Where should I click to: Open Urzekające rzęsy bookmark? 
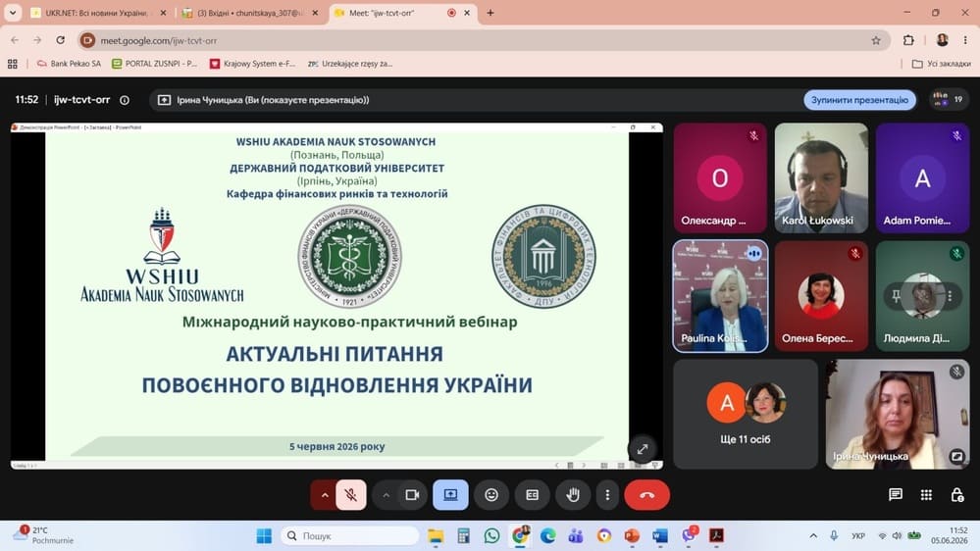click(350, 63)
